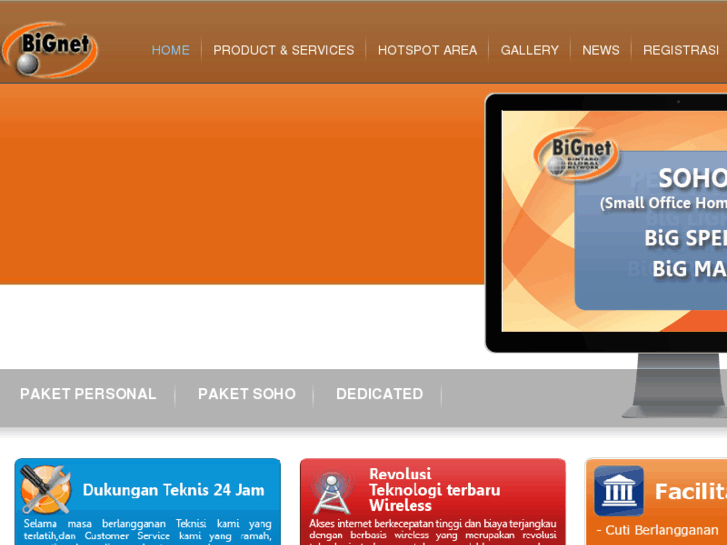
Task: Open the GALLERY menu item
Action: pyautogui.click(x=529, y=50)
